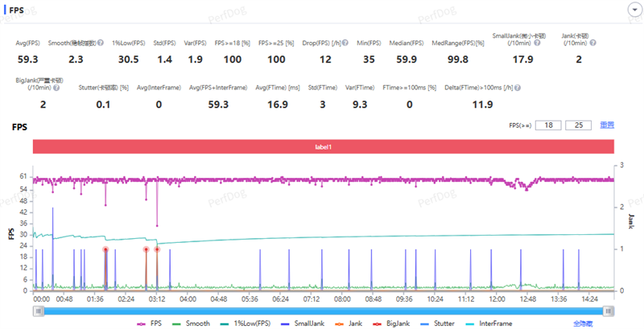Select the red label1 bar above chart
This screenshot has width=644, height=329.
[x=323, y=146]
